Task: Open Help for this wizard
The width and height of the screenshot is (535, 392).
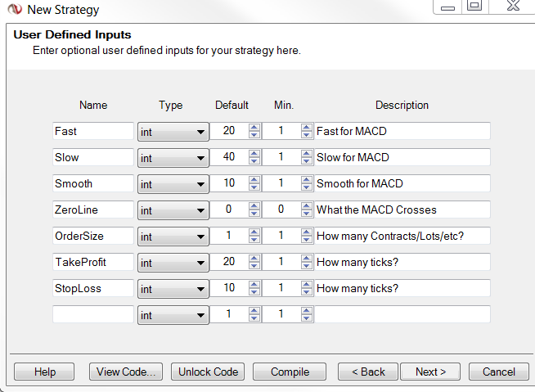Action: click(x=44, y=372)
